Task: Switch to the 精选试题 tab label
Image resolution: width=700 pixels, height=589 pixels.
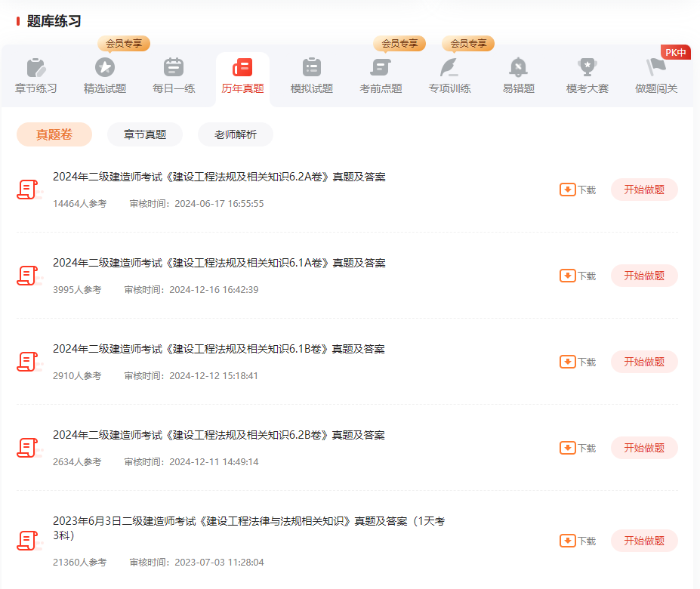Action: 105,88
